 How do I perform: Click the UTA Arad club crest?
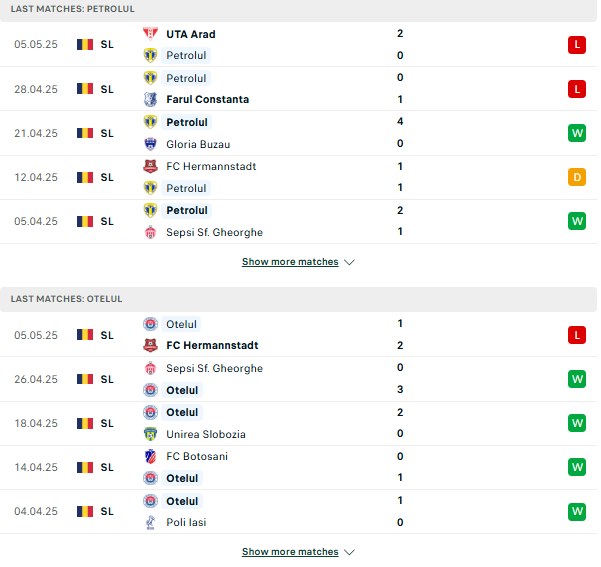[x=150, y=34]
